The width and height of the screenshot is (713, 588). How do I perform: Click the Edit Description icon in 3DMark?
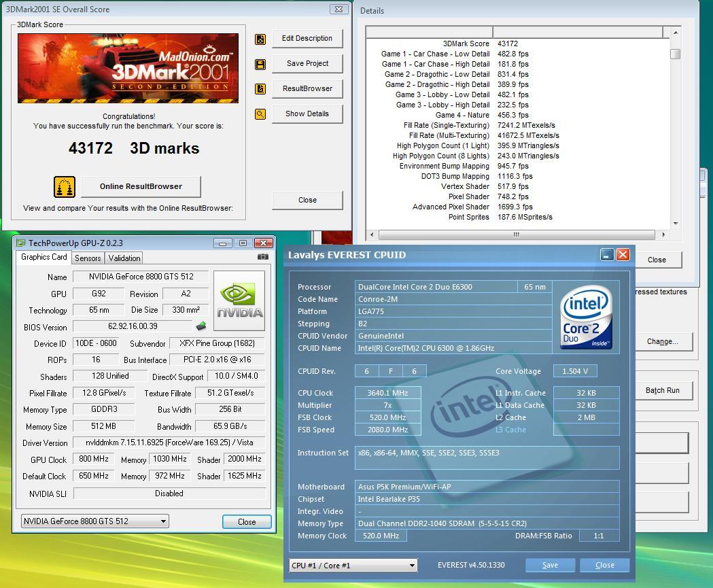click(x=260, y=39)
